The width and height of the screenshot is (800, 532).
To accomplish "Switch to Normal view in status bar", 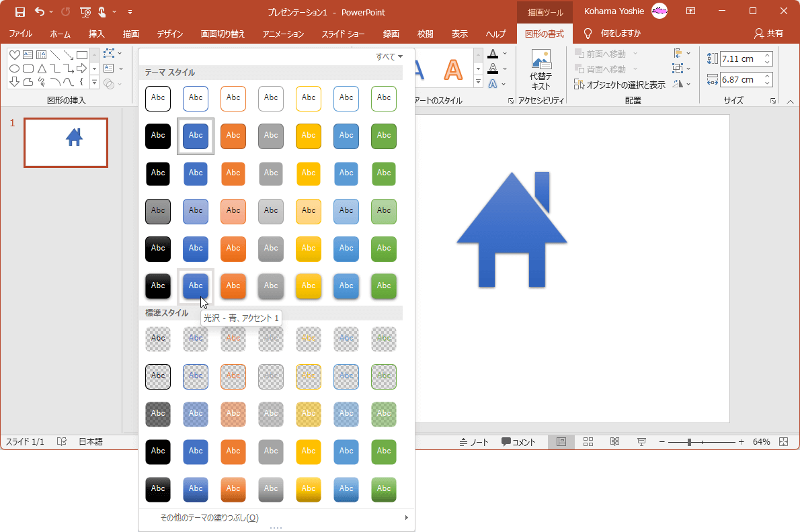I will tap(561, 442).
